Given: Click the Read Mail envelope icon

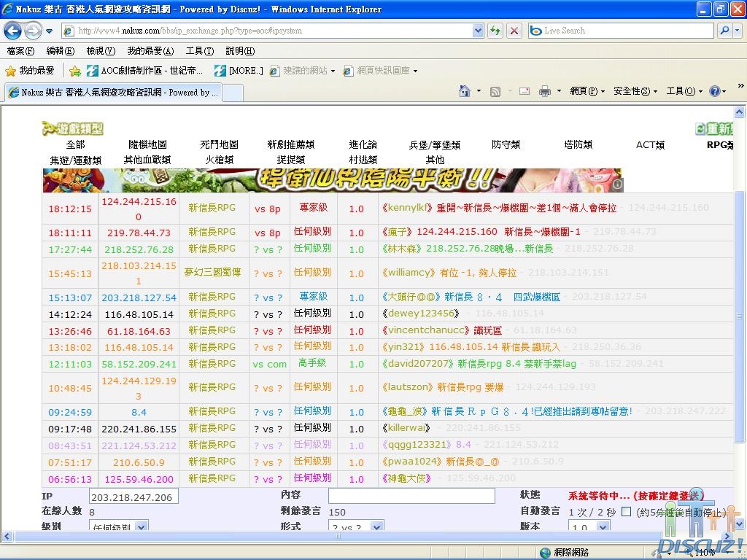Looking at the screenshot, I should (x=524, y=91).
